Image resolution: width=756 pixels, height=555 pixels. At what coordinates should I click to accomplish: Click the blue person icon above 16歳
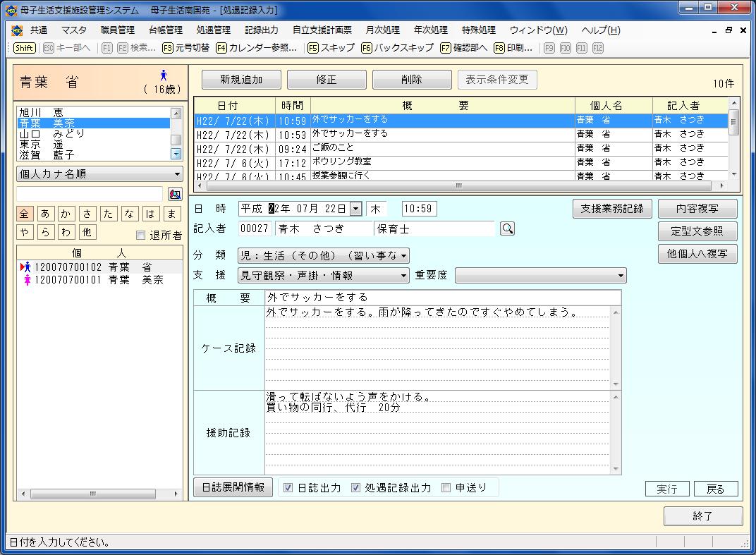[x=164, y=75]
